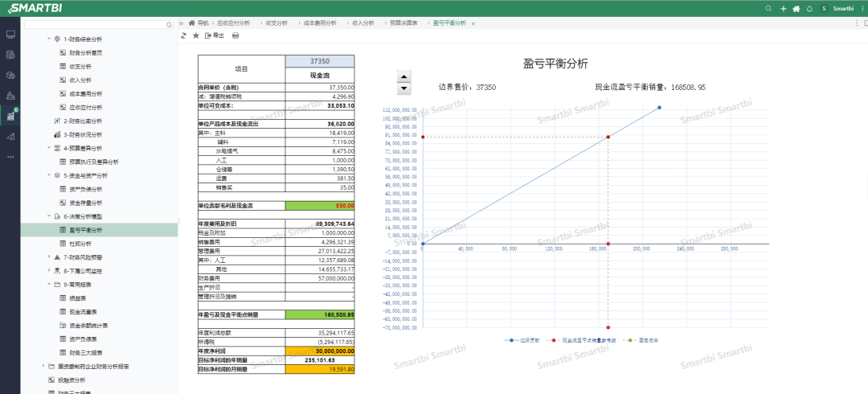868x394 pixels.
Task: Select the green 168,508.95 cell
Action: point(320,314)
